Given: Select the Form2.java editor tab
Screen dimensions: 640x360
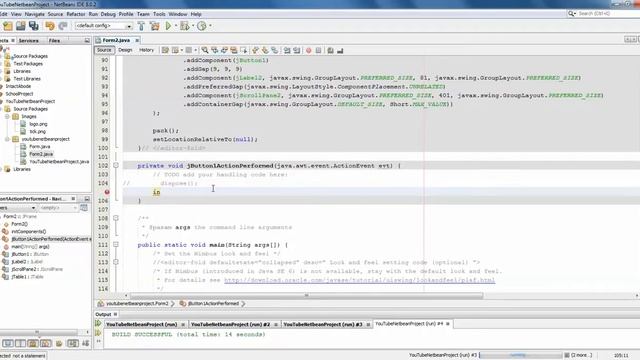Looking at the screenshot, I should (116, 40).
